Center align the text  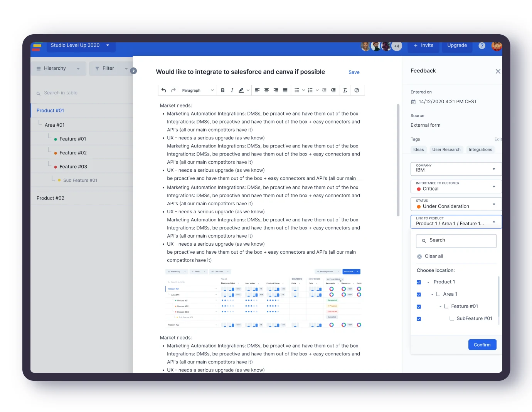click(x=266, y=90)
